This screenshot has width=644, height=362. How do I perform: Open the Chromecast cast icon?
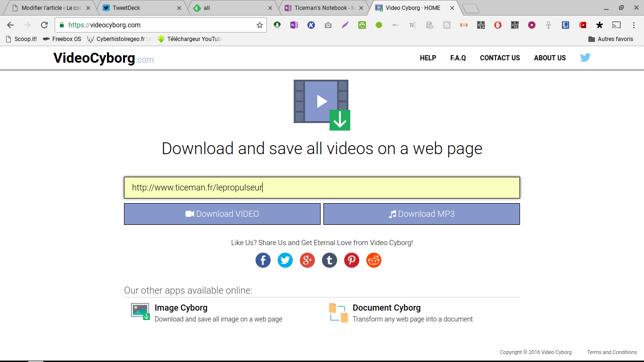pyautogui.click(x=617, y=25)
